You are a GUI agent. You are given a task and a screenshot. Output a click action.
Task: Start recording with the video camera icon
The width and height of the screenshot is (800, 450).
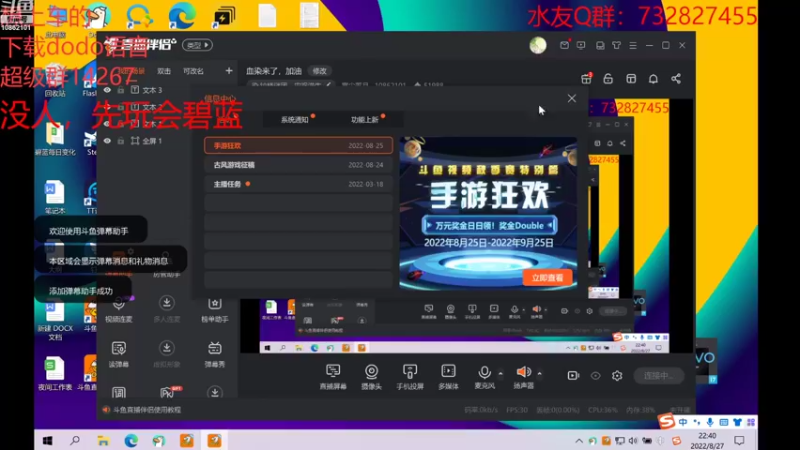click(x=573, y=376)
